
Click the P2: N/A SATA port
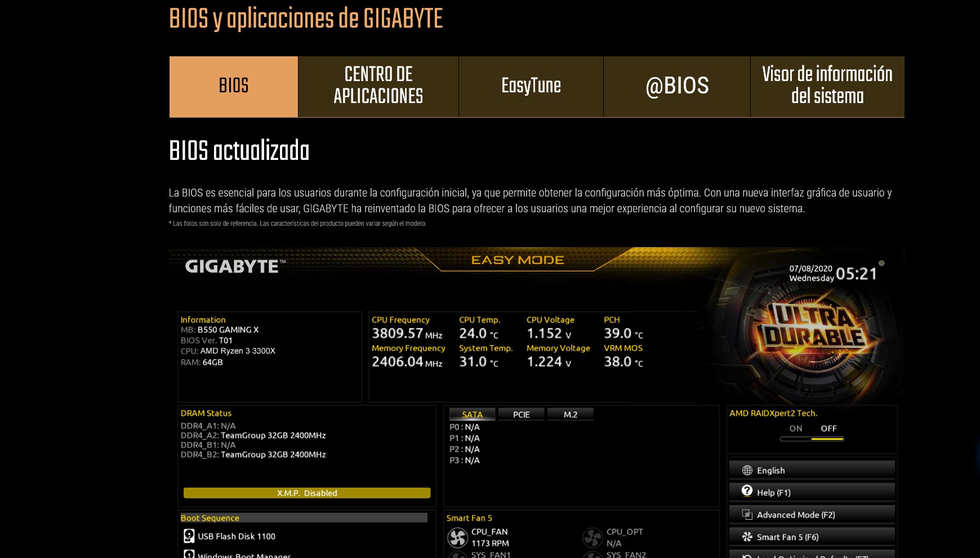click(465, 449)
